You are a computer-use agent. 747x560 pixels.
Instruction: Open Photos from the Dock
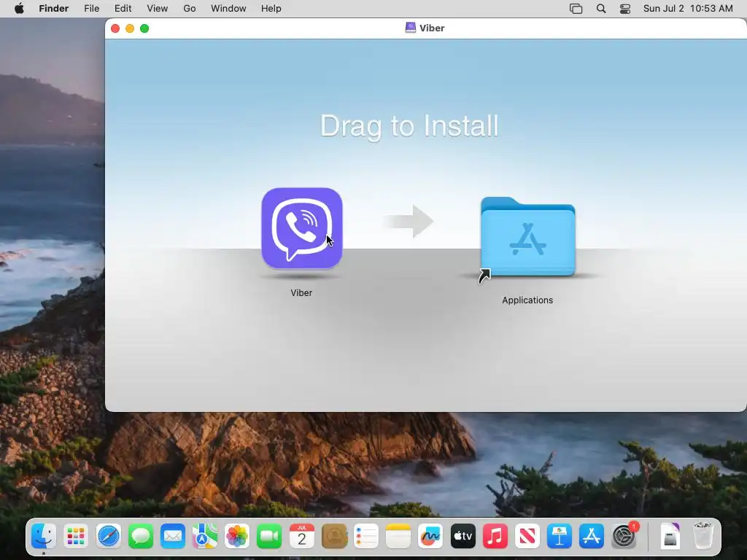tap(237, 537)
